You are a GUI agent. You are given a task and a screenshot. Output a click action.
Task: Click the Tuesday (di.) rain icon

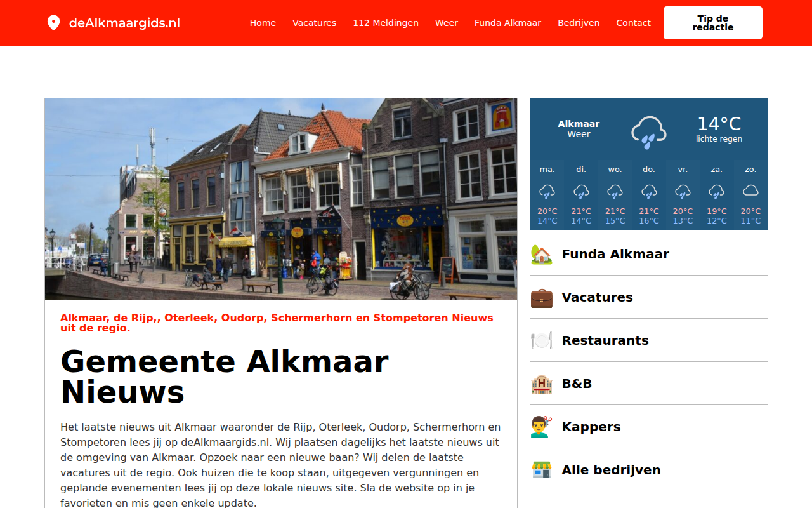[x=581, y=190]
